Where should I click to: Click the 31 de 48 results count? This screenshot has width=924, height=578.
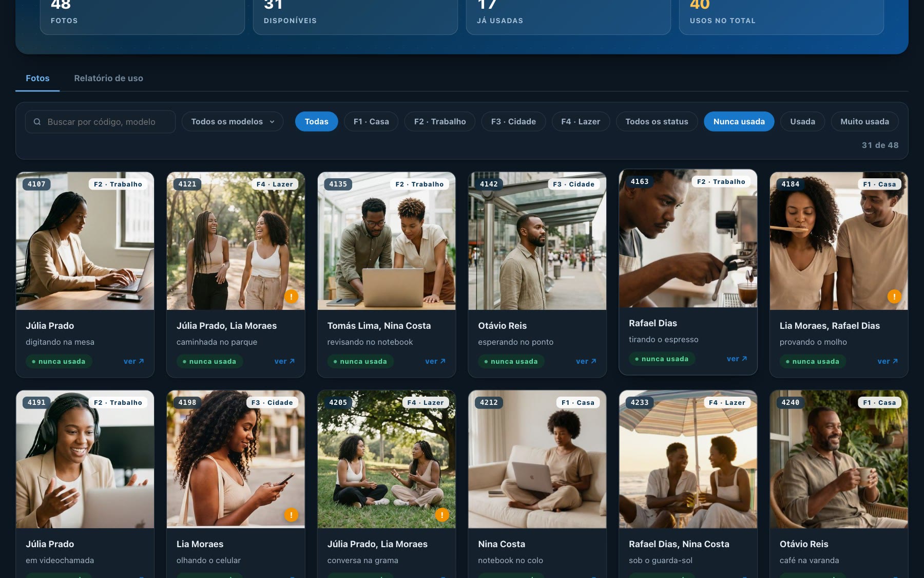click(880, 145)
